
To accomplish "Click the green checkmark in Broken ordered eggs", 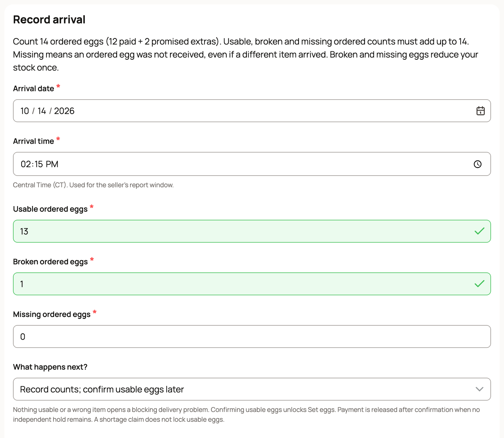I will [479, 284].
